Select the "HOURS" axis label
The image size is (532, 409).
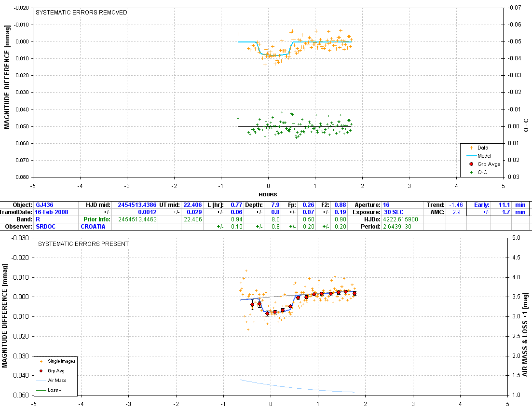(x=268, y=194)
